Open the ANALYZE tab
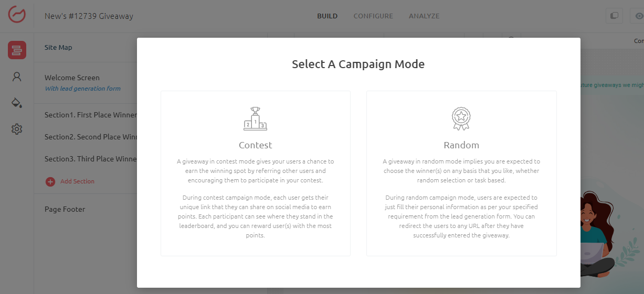 [x=424, y=16]
